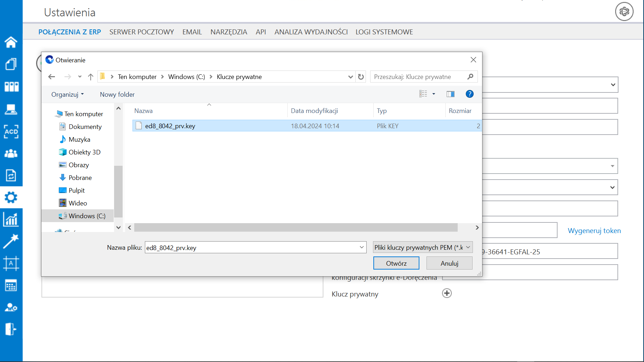The image size is (644, 362).
Task: Click the add private key plus icon
Action: click(x=447, y=293)
